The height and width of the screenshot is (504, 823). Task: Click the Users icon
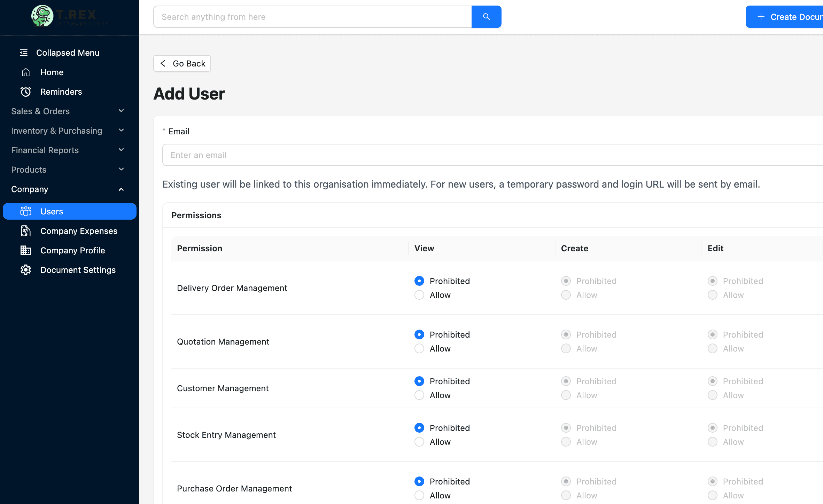[26, 211]
